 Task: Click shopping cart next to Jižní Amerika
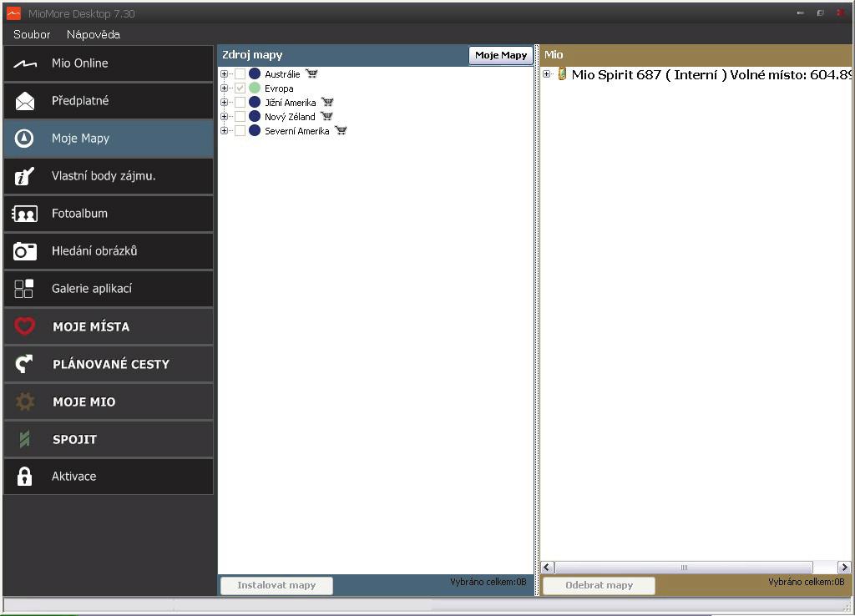327,102
